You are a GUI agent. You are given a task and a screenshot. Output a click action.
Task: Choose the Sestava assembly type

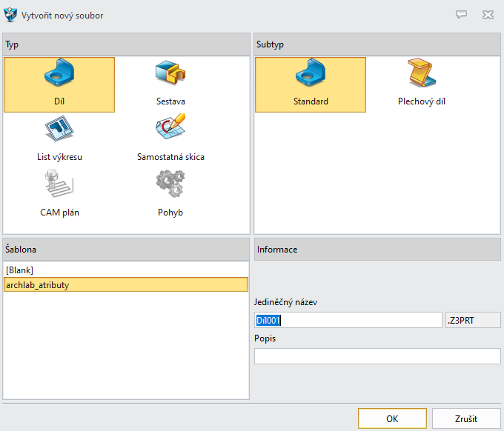[170, 84]
